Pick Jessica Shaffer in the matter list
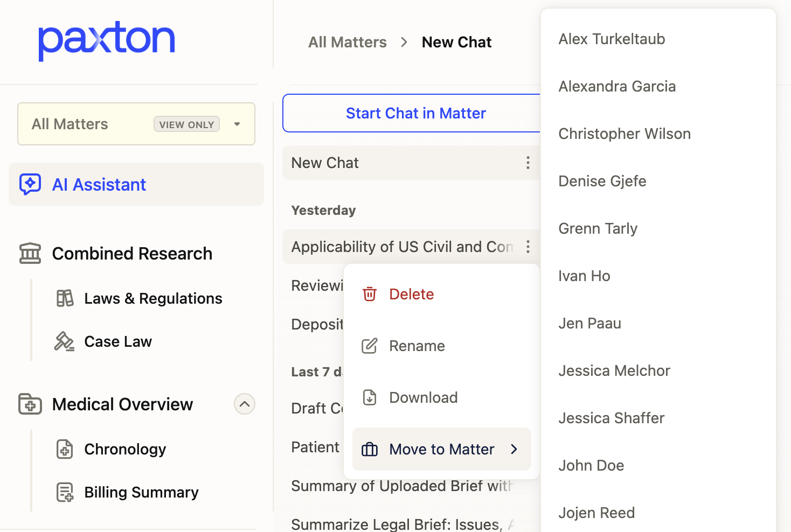The image size is (791, 532). point(611,418)
